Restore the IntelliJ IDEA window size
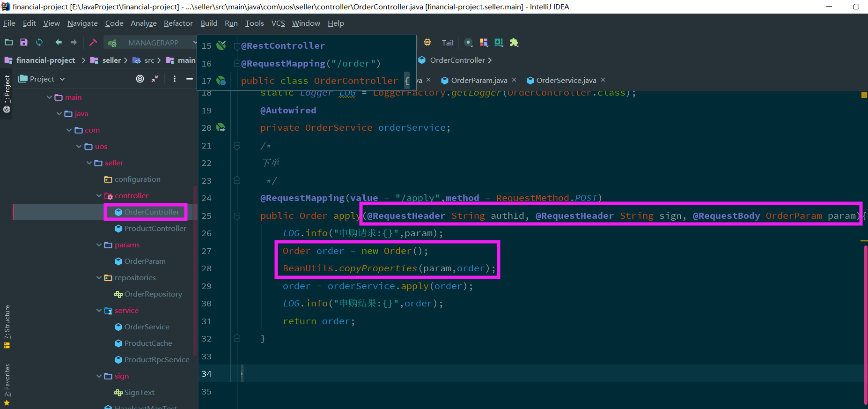This screenshot has width=868, height=409. click(856, 7)
